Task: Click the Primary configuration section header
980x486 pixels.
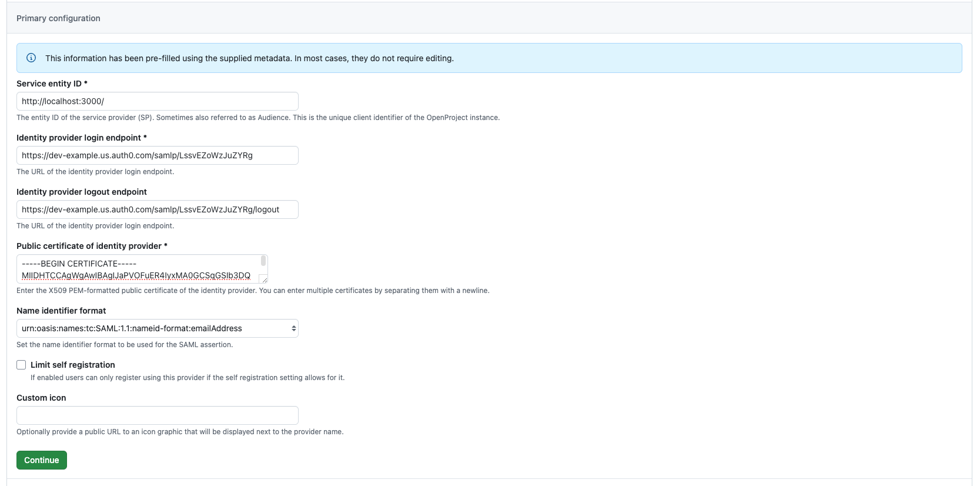Action: pyautogui.click(x=58, y=18)
